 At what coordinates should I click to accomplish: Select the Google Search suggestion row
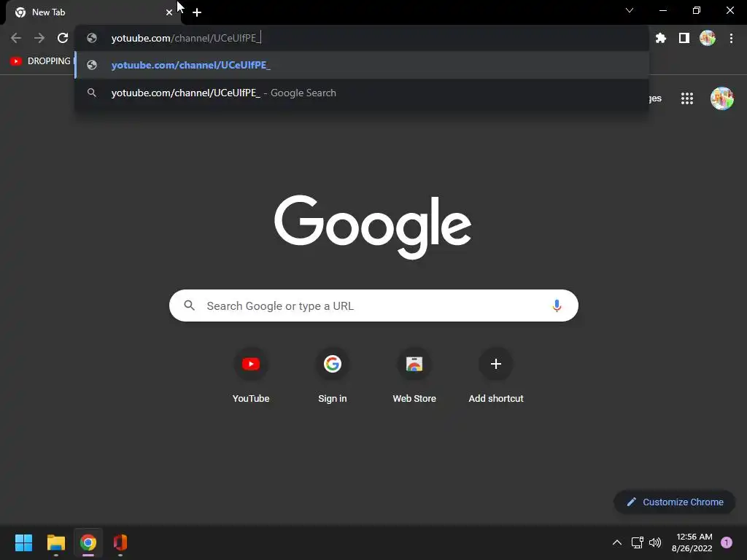pos(362,93)
